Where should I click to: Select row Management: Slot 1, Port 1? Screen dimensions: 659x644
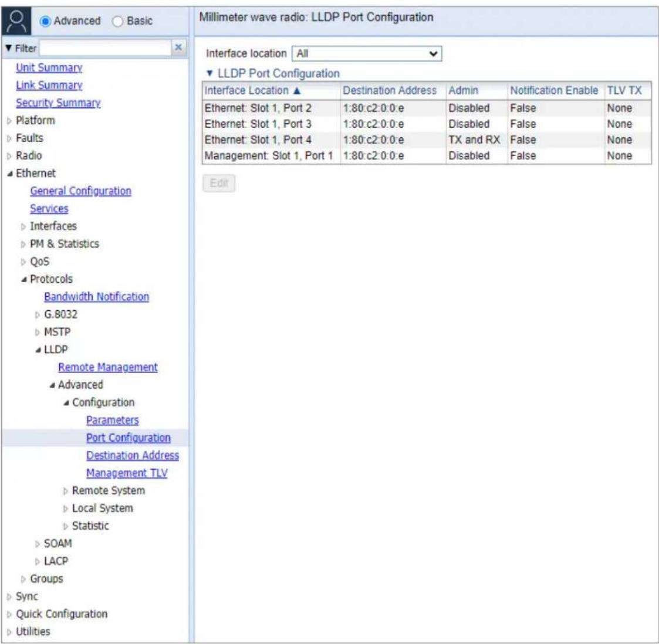[x=427, y=156]
